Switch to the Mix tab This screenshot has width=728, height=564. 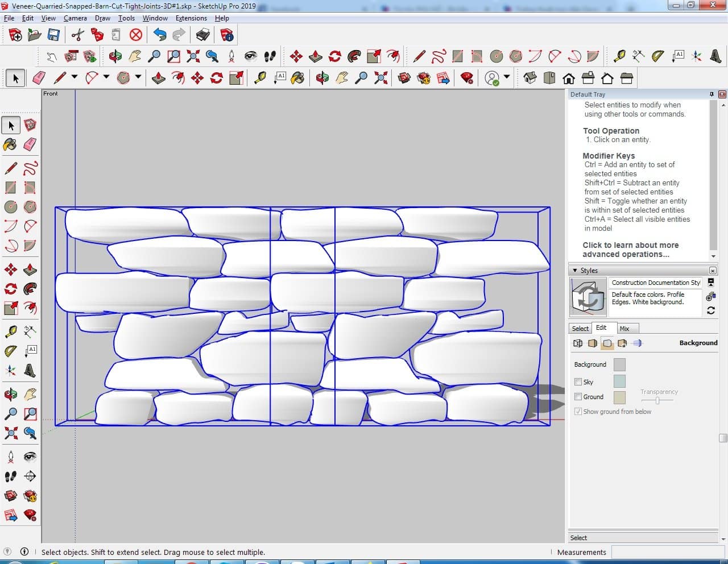624,329
